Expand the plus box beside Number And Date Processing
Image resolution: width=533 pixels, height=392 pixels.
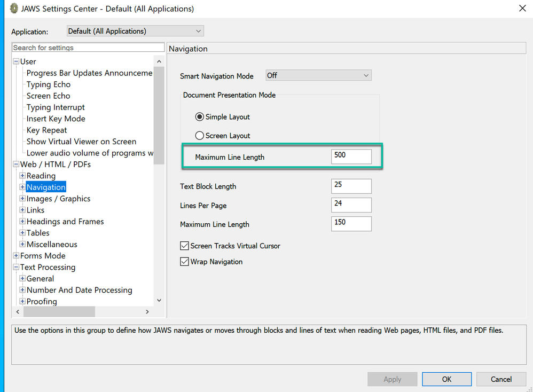(22, 290)
